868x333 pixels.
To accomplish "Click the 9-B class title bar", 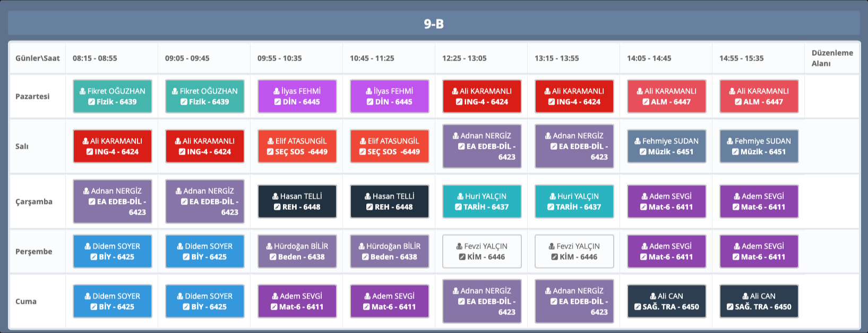I will click(434, 24).
